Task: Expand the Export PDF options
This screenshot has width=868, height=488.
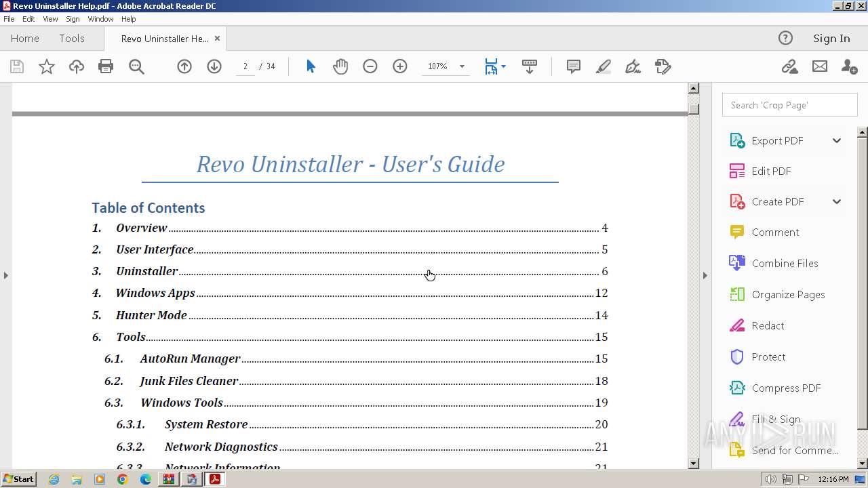Action: coord(836,140)
